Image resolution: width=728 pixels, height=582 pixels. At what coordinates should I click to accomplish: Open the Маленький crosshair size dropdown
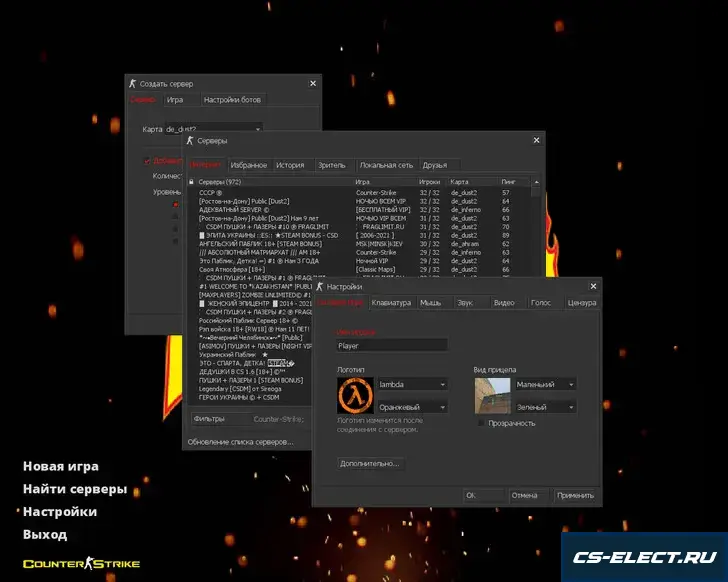pos(546,384)
